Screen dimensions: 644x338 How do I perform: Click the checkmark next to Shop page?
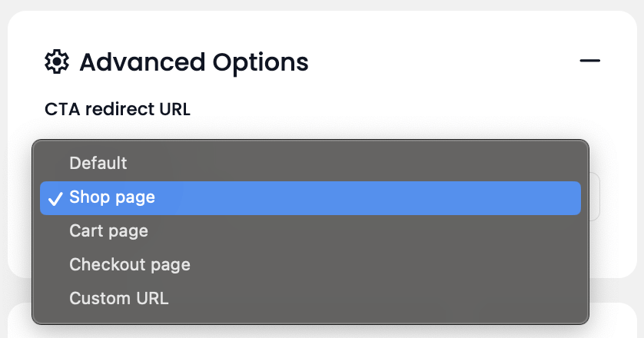tap(55, 198)
